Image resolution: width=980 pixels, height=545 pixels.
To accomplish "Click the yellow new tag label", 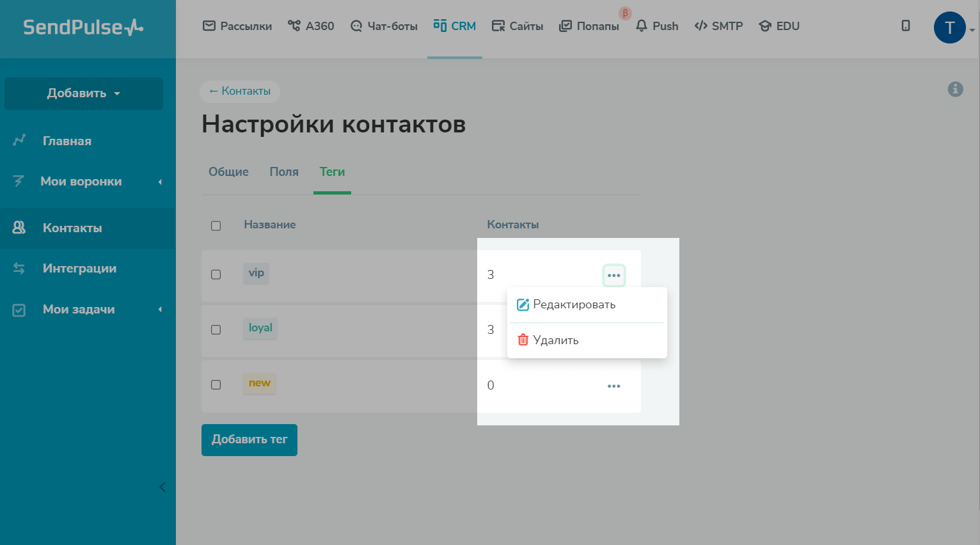I will [x=260, y=383].
